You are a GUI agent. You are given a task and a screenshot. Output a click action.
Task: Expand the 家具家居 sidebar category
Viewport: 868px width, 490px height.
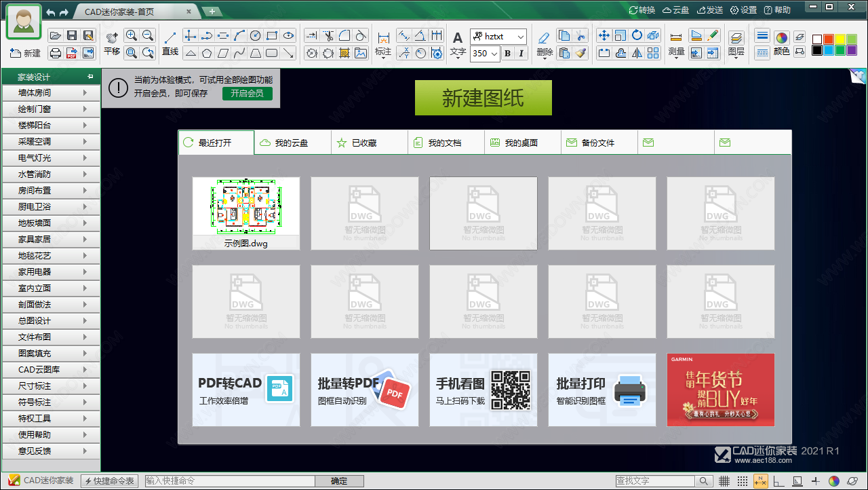(x=51, y=239)
